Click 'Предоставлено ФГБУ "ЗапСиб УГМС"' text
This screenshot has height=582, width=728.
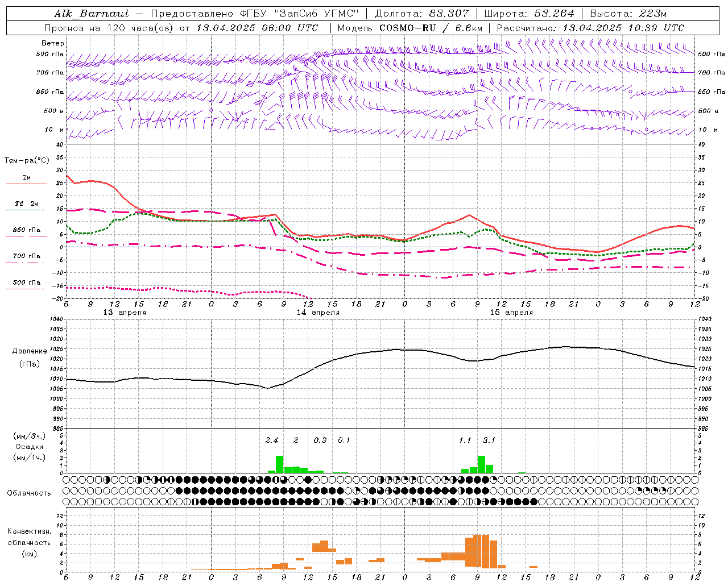256,14
